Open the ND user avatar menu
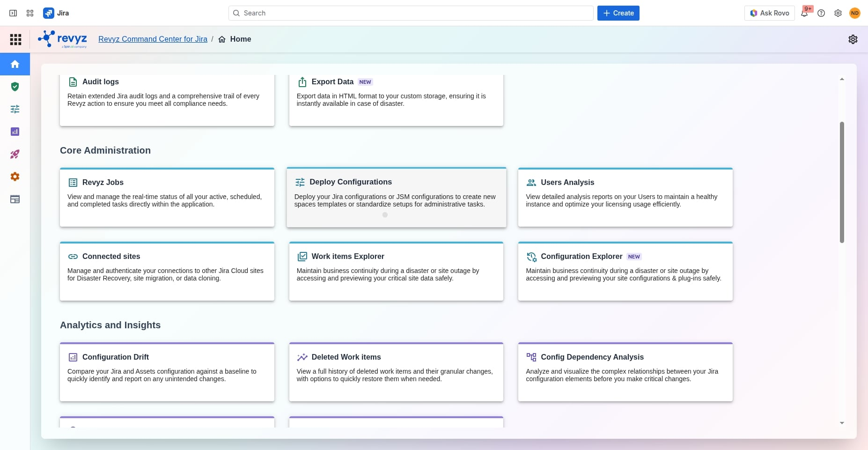 (x=855, y=13)
